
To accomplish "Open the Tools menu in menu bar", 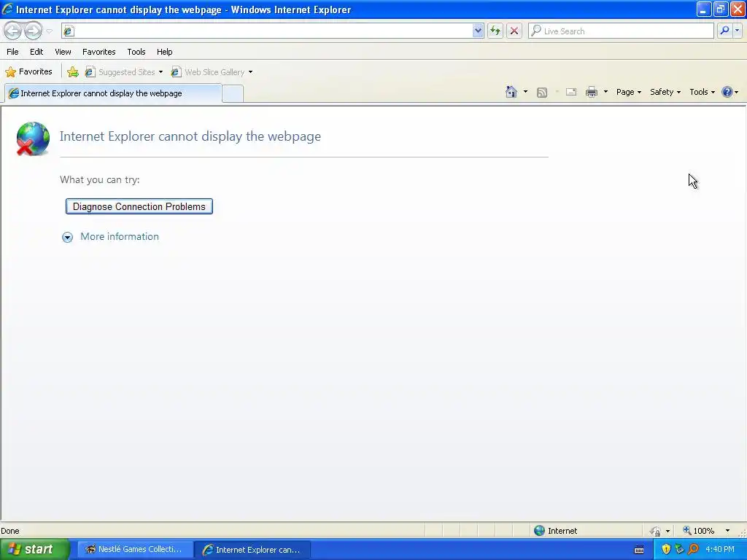I will click(136, 52).
